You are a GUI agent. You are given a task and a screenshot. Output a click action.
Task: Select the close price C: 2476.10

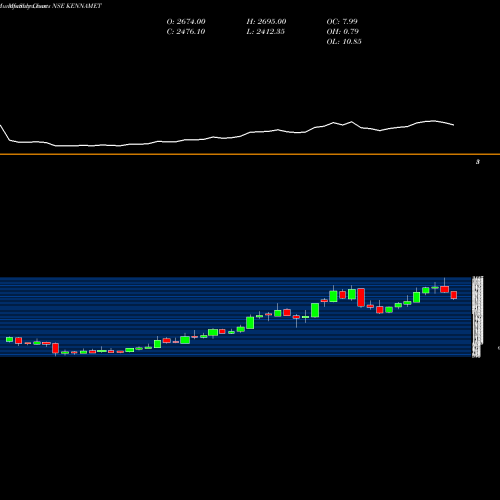[186, 32]
